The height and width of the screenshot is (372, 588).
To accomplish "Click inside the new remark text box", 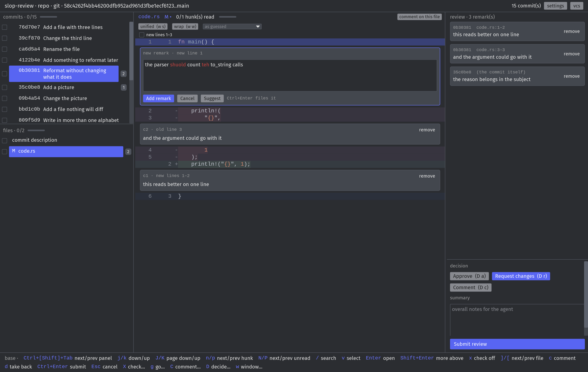I will (x=290, y=75).
